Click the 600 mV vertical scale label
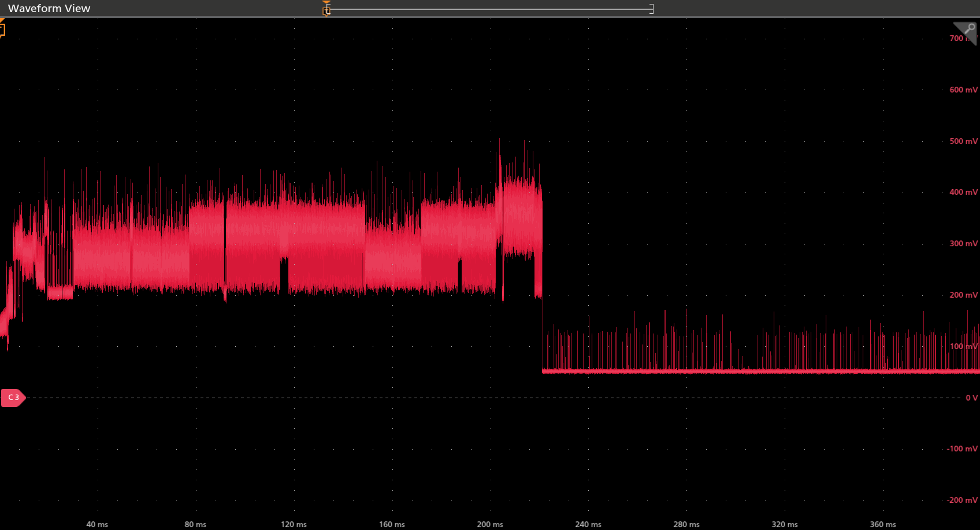 tap(963, 90)
